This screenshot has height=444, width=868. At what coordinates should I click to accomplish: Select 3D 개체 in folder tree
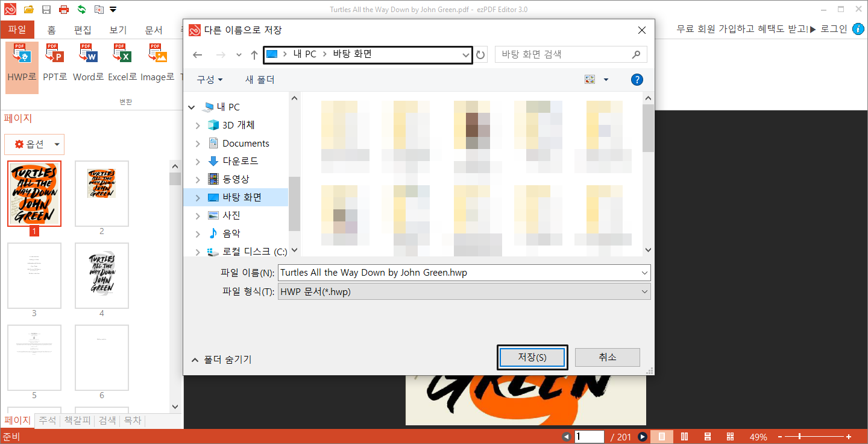click(238, 125)
